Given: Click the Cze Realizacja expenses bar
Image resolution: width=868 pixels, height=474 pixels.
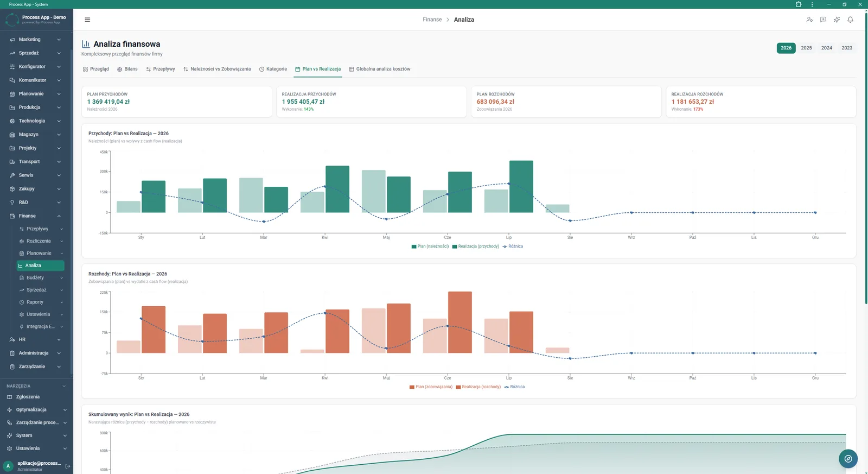Looking at the screenshot, I should point(460,323).
